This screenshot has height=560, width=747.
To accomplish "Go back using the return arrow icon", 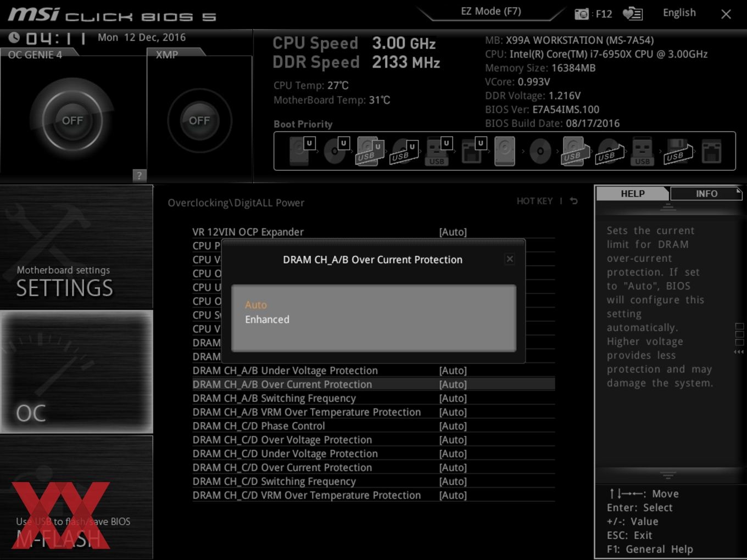I will [x=573, y=201].
